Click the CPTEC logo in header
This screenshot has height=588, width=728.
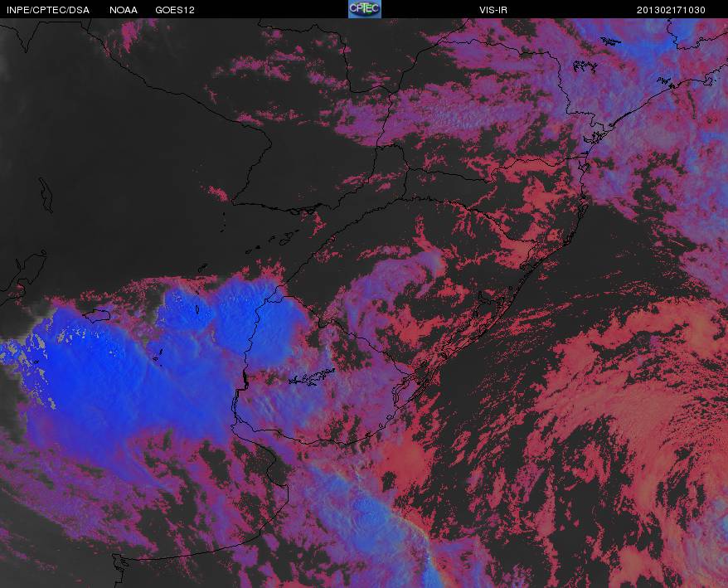[x=365, y=9]
